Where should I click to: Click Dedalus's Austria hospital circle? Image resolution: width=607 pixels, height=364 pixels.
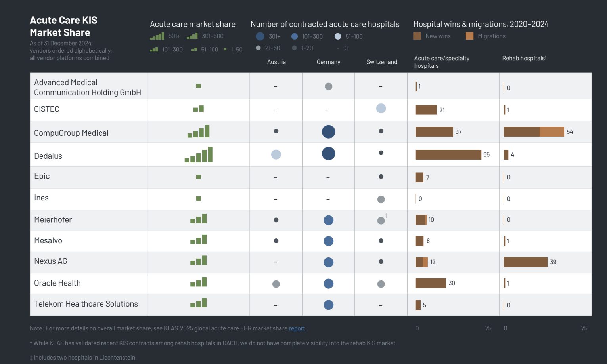pos(276,154)
